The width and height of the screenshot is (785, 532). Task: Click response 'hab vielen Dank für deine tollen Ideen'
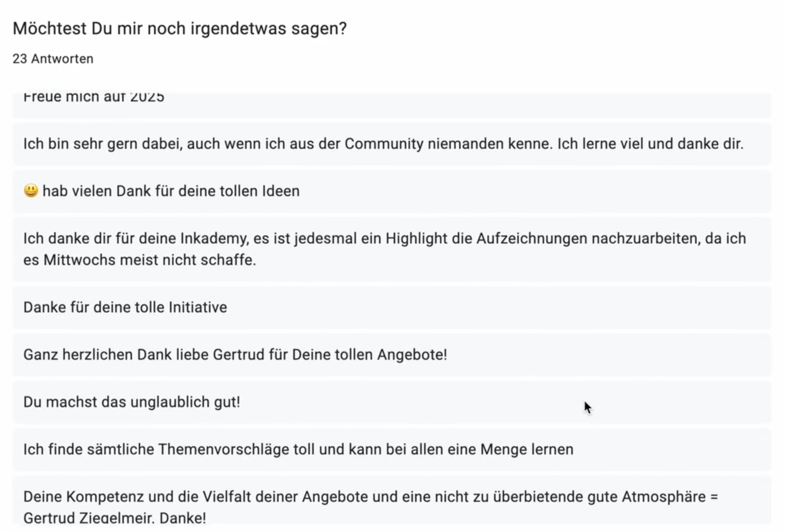pyautogui.click(x=392, y=191)
